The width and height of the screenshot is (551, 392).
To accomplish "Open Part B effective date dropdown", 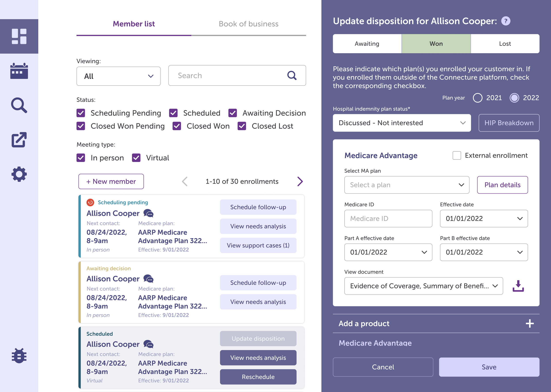I will 484,252.
